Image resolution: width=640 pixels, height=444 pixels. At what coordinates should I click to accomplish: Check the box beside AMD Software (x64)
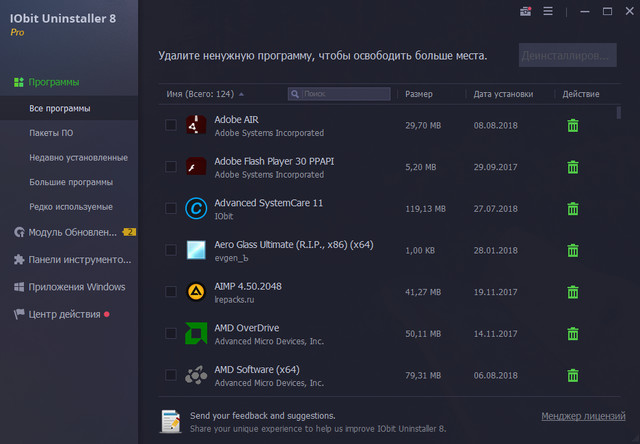coord(171,375)
